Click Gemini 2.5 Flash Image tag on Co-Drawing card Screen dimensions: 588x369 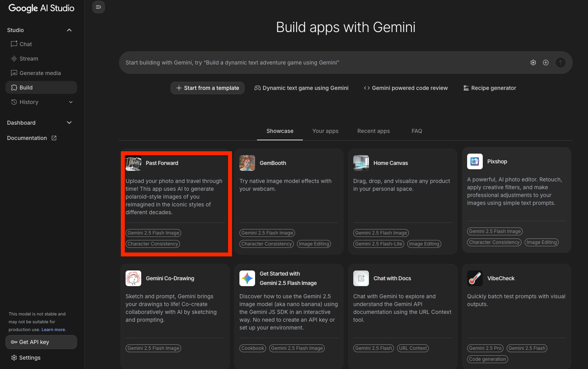(153, 348)
